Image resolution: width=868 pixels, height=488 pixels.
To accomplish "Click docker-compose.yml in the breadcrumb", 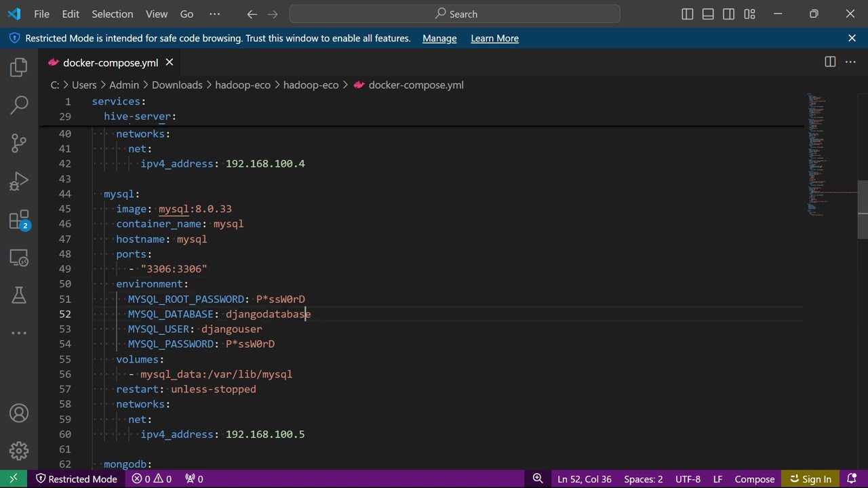I will pyautogui.click(x=416, y=85).
